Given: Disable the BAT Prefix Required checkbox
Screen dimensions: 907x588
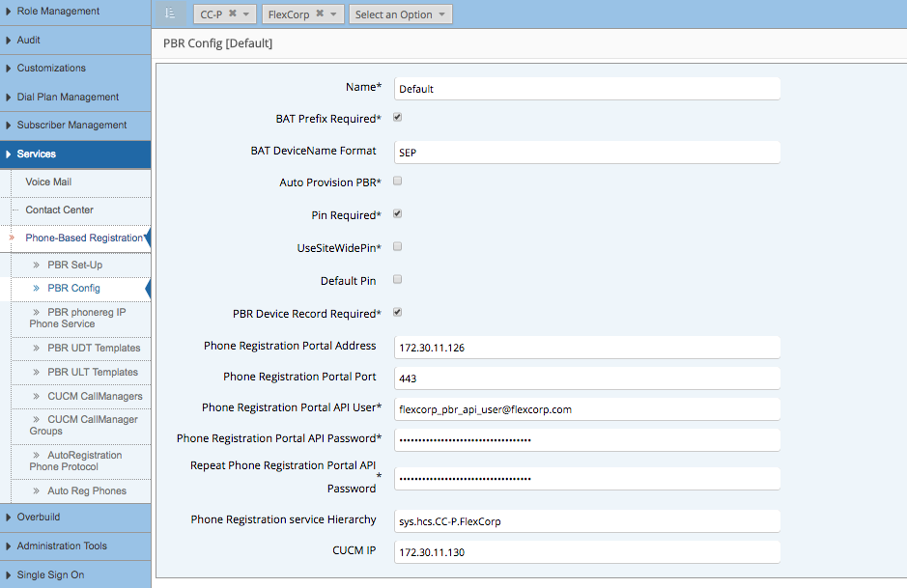Looking at the screenshot, I should [x=396, y=119].
